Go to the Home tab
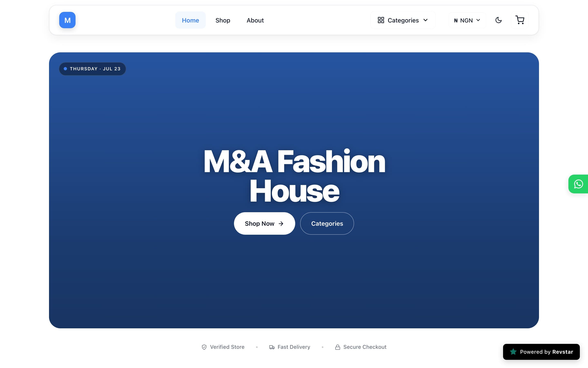 pyautogui.click(x=190, y=20)
